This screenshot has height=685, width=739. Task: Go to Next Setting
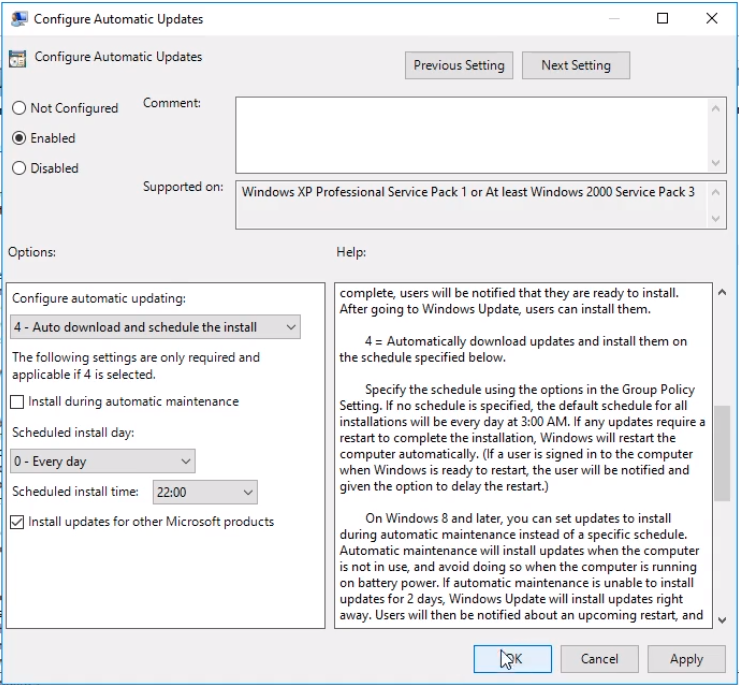(575, 65)
